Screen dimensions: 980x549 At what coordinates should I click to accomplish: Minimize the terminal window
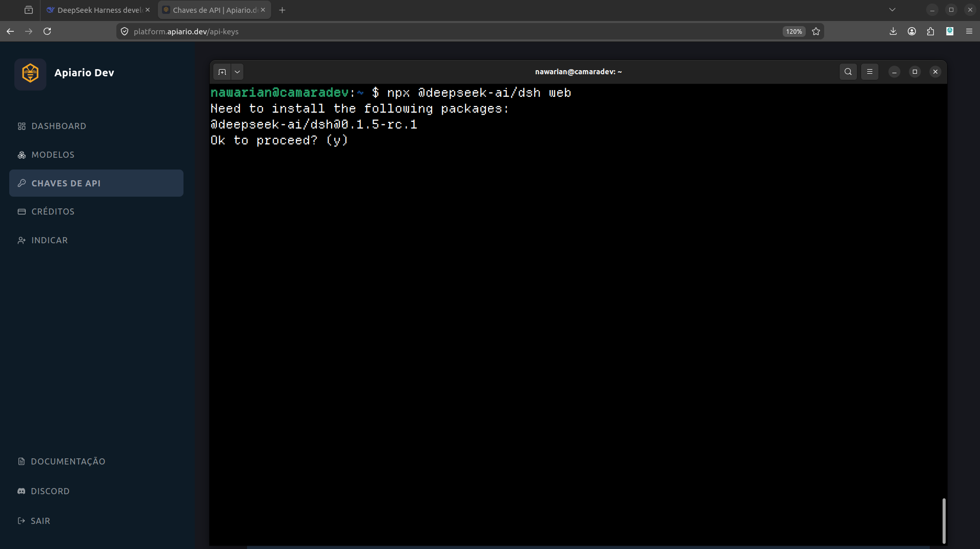pos(894,72)
